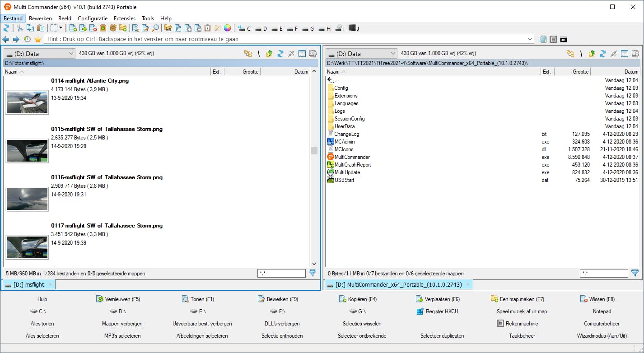Select the 0114-msflight Atlantic City thumbnail

27,102
